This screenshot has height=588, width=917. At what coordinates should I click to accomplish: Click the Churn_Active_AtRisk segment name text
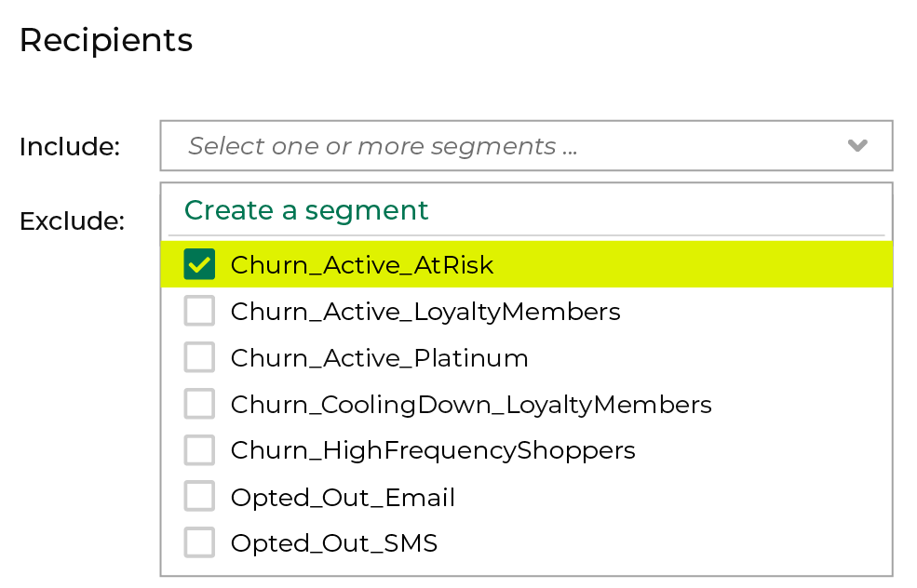(x=362, y=265)
